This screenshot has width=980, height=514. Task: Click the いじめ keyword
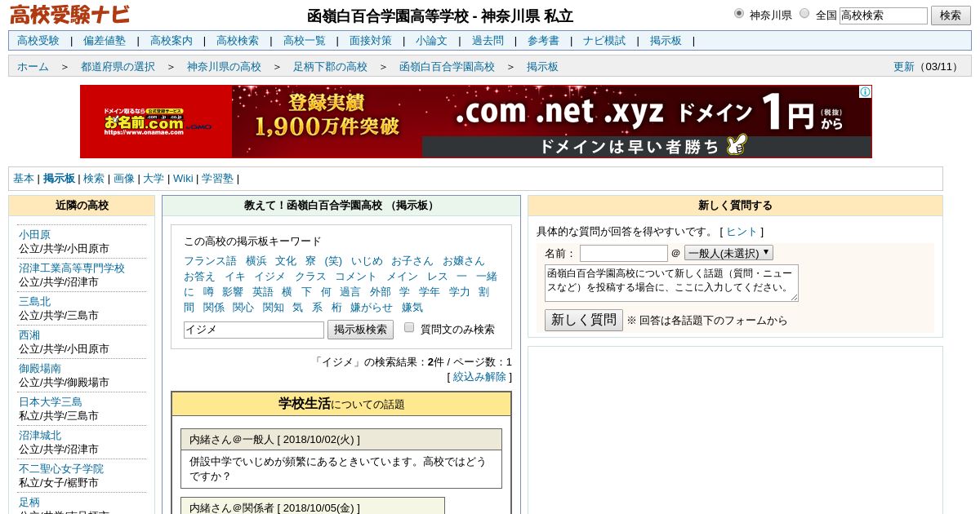tap(367, 261)
